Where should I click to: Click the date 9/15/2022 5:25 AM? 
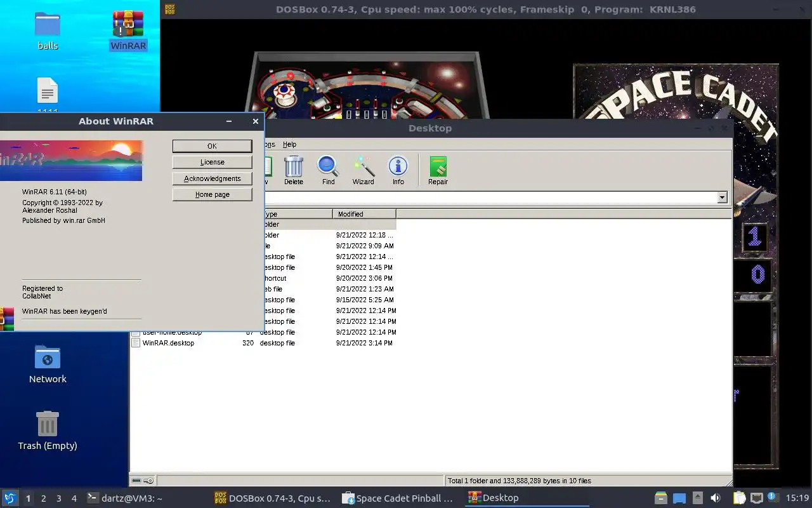(x=365, y=300)
